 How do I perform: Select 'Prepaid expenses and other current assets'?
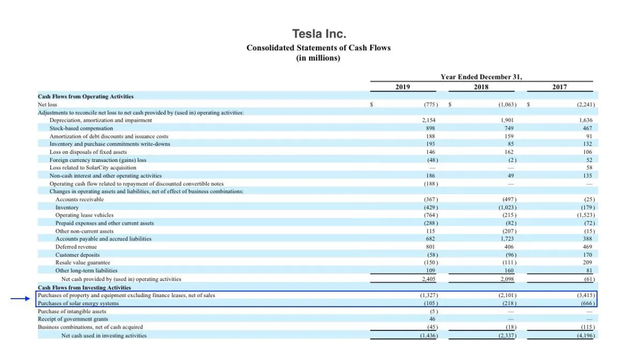point(105,223)
